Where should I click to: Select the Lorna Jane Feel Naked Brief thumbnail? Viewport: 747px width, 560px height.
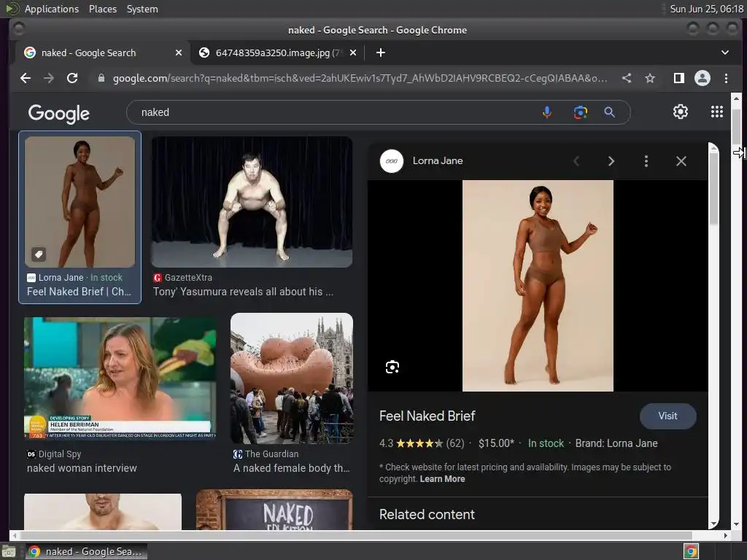pyautogui.click(x=80, y=202)
